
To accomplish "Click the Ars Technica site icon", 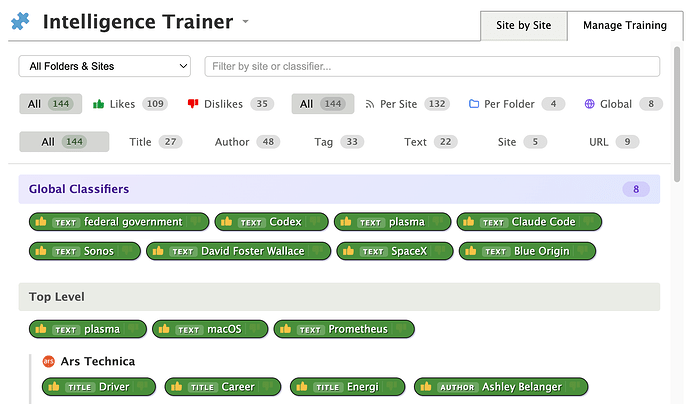I will pyautogui.click(x=48, y=361).
